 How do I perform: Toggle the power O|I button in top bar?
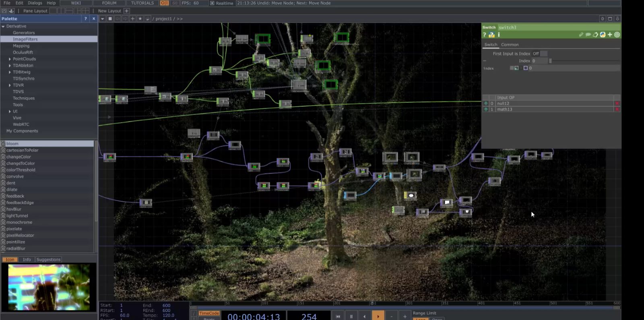[164, 3]
